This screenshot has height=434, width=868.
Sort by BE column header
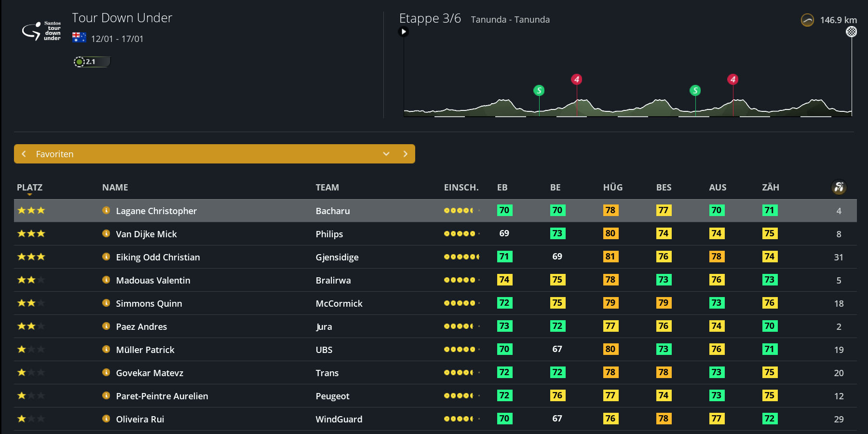click(x=556, y=188)
